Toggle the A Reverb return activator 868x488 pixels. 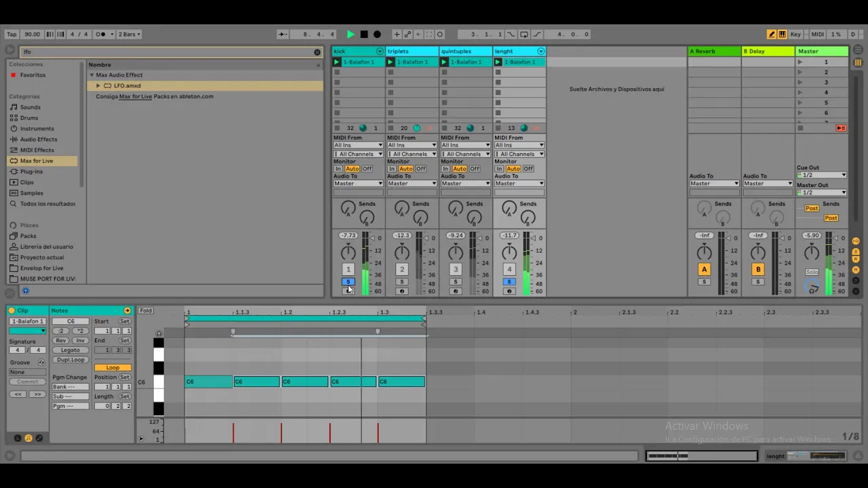704,270
